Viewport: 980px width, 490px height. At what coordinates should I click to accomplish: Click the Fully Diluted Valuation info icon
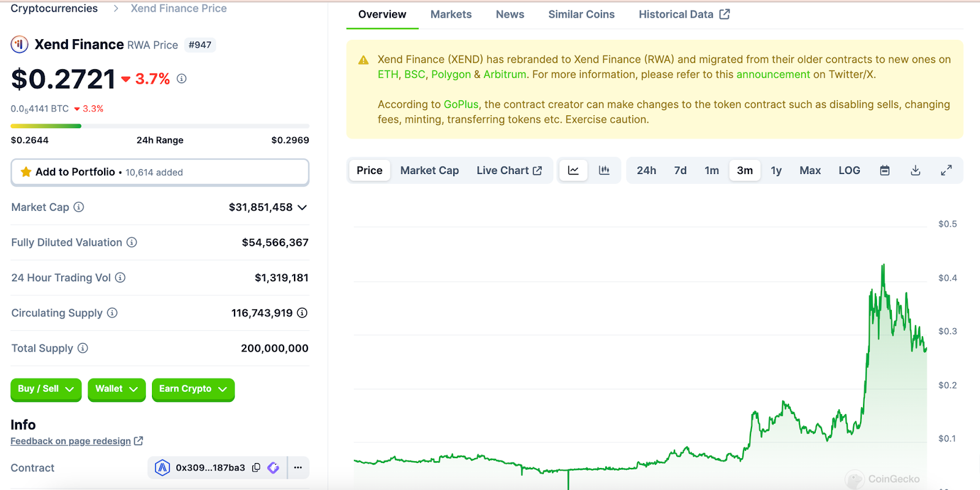coord(132,243)
